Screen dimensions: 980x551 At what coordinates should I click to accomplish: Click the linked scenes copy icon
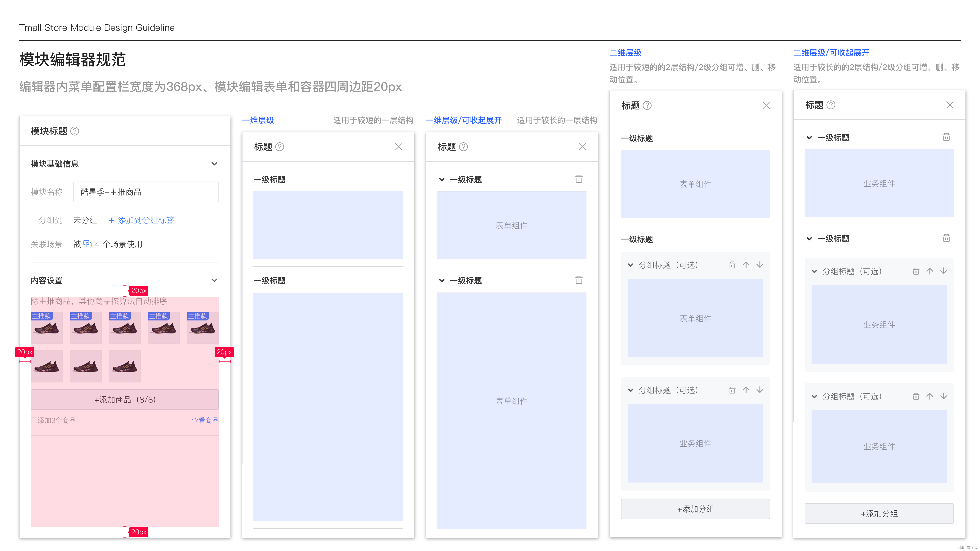(87, 244)
